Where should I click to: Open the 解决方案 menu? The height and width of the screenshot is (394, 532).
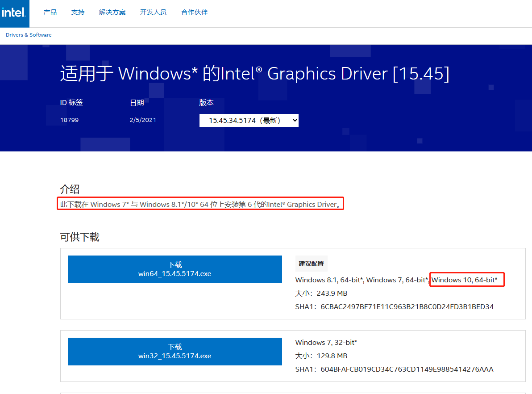click(x=112, y=12)
